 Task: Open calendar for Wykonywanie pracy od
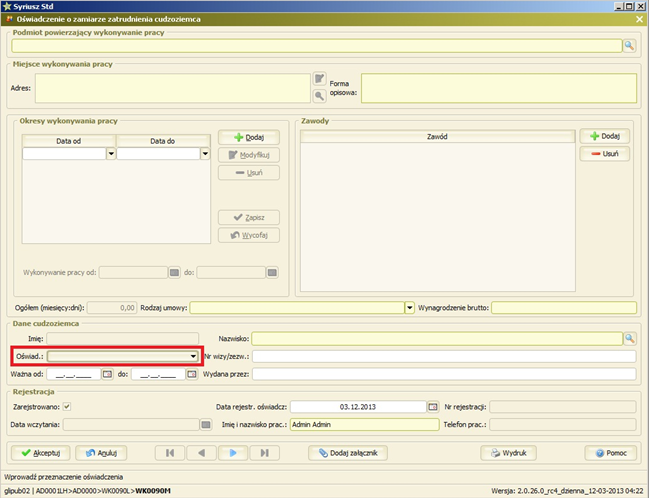coord(175,272)
